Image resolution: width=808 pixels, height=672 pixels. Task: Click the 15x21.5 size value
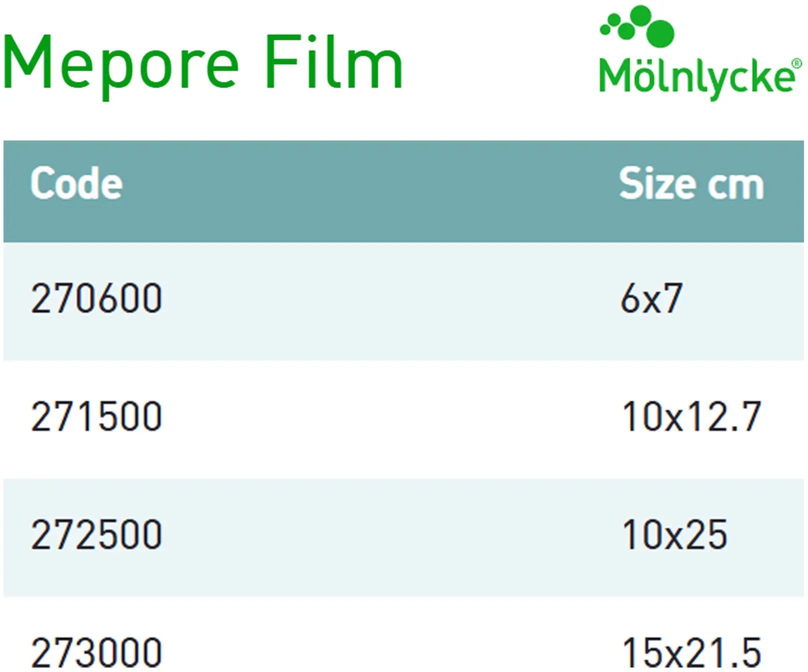coord(691,652)
